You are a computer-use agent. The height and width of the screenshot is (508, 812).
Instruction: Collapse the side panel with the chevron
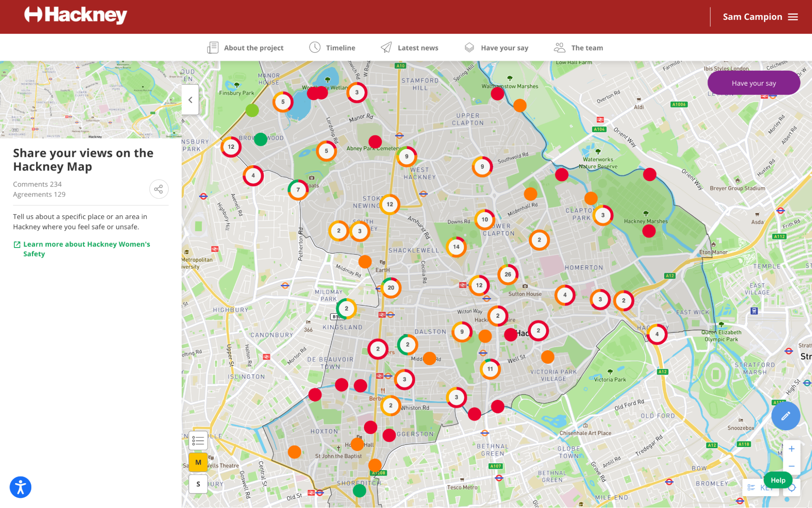(190, 100)
